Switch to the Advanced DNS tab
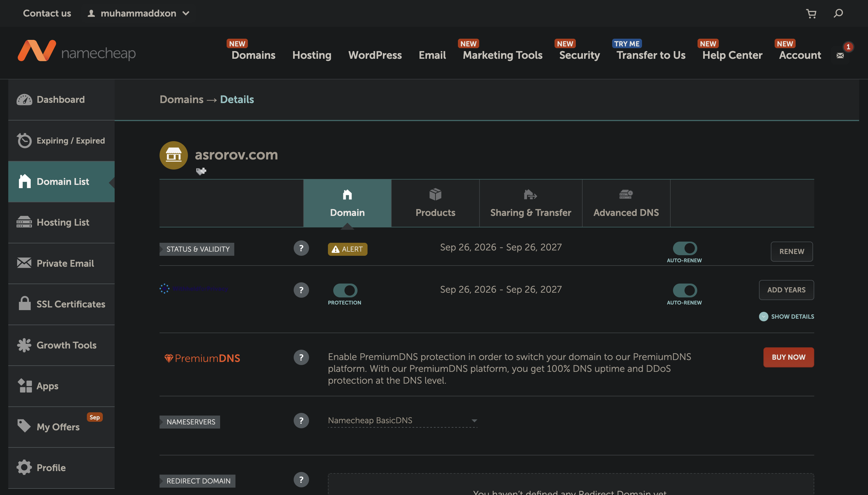 (x=626, y=203)
